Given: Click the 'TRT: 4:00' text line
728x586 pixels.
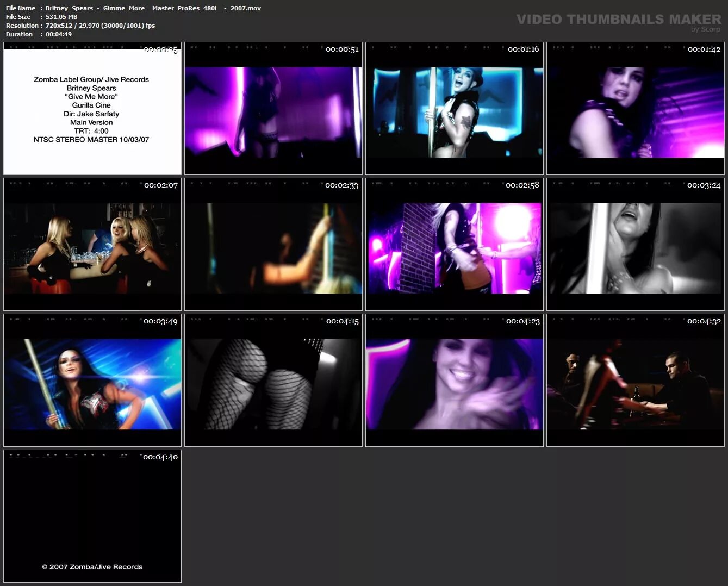Looking at the screenshot, I should (91, 131).
